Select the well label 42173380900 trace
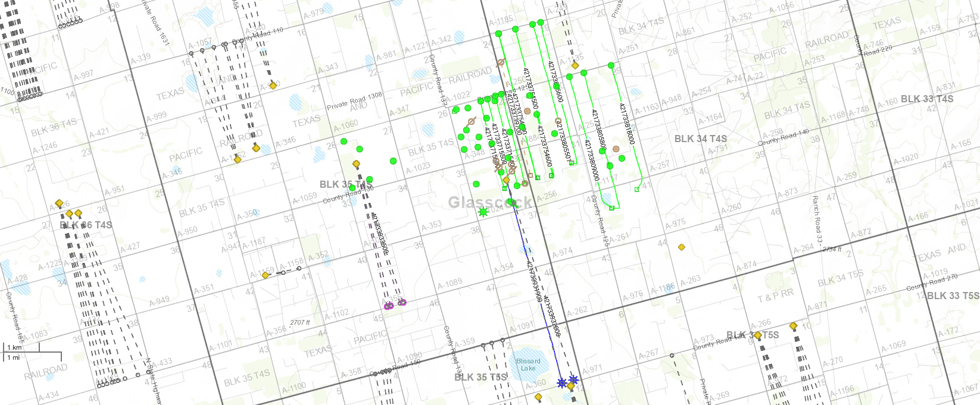The height and width of the screenshot is (405, 980). [x=592, y=161]
